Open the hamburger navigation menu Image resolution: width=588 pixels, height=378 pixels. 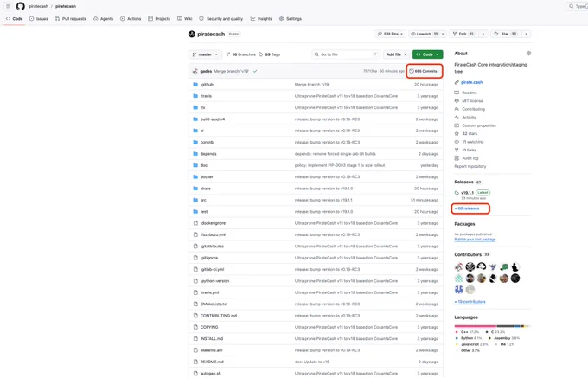pyautogui.click(x=8, y=6)
